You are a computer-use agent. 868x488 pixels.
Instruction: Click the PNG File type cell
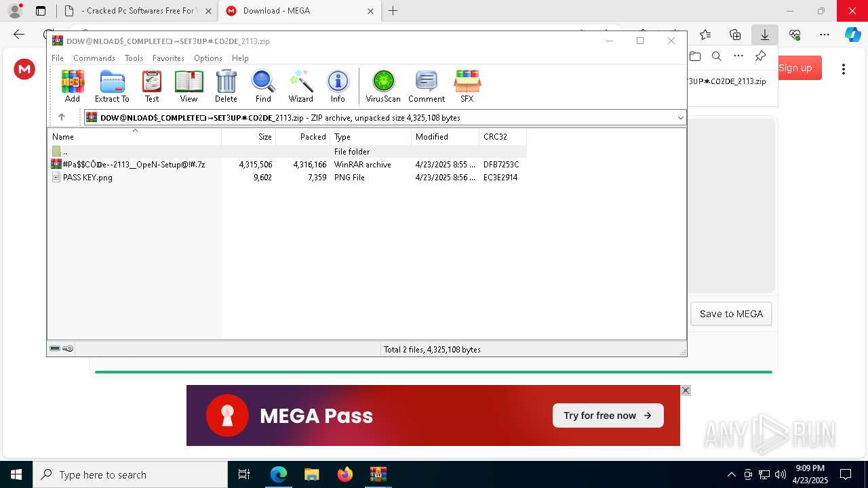(349, 178)
